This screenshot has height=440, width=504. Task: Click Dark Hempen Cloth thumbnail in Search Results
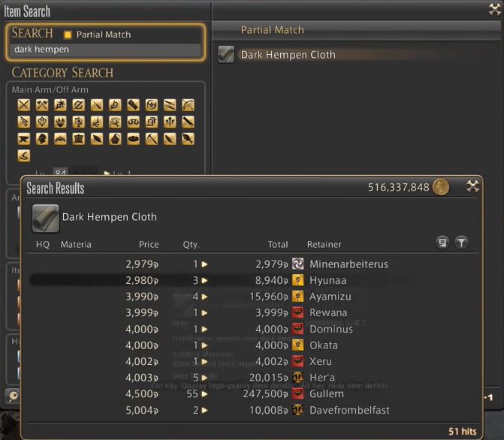46,218
